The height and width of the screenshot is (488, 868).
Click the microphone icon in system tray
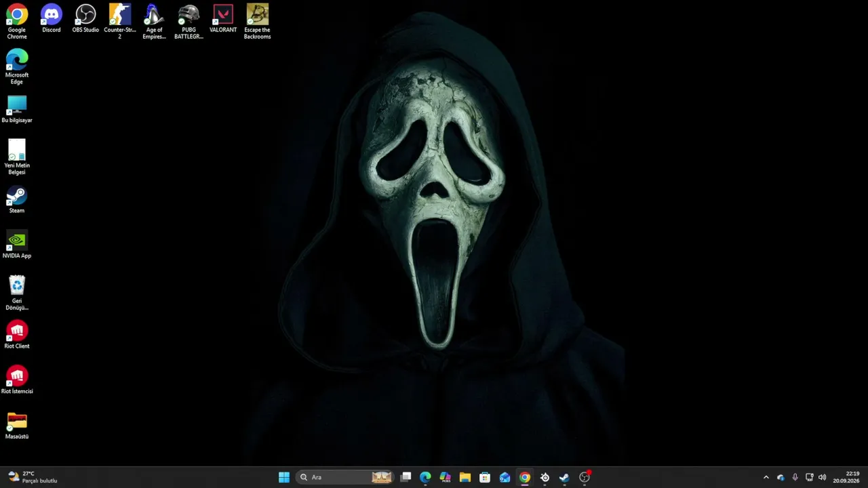point(795,477)
